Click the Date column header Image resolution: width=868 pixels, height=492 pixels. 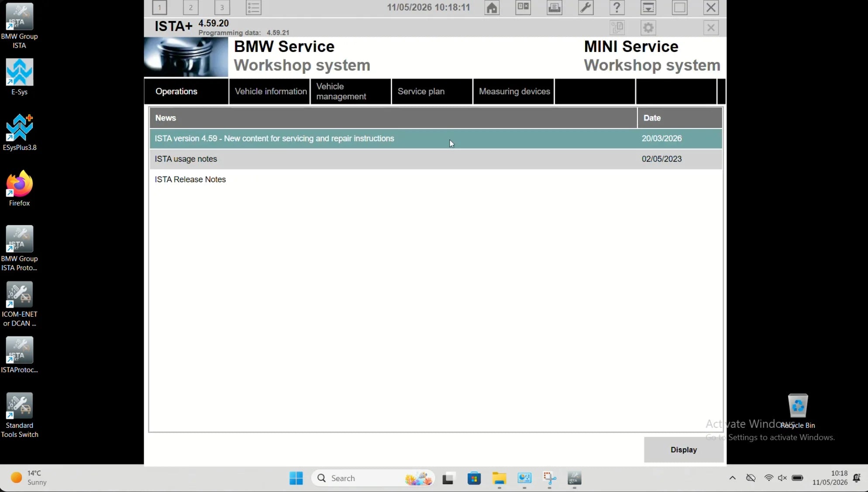point(680,118)
